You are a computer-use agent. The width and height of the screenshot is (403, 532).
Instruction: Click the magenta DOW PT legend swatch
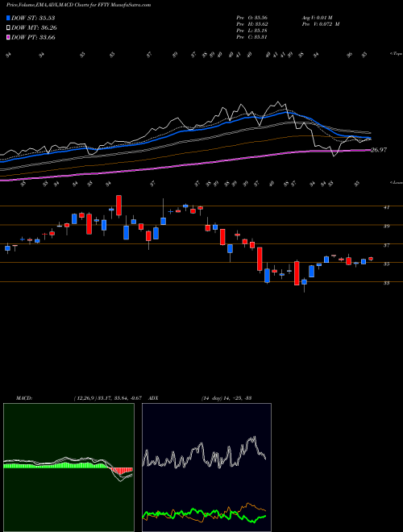point(8,37)
